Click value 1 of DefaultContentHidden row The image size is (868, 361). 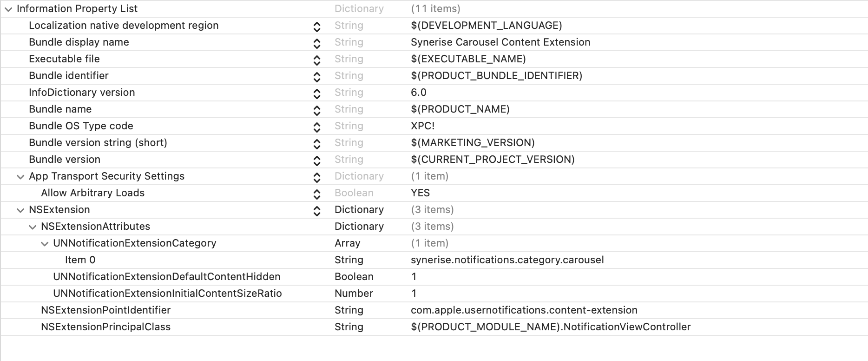pyautogui.click(x=414, y=277)
